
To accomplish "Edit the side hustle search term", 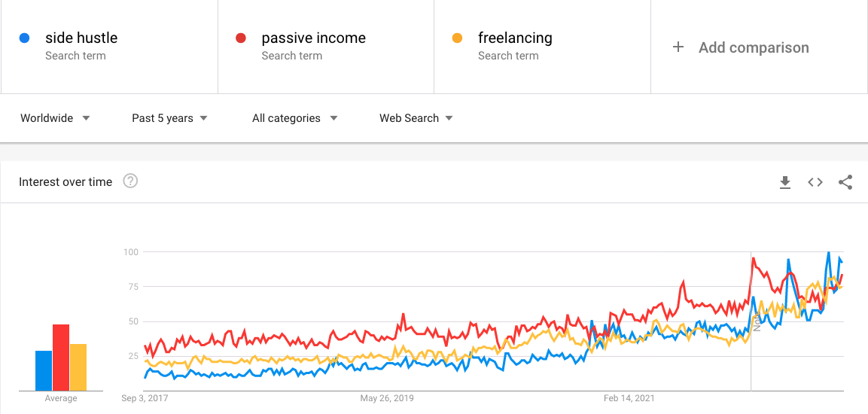I will (x=81, y=38).
